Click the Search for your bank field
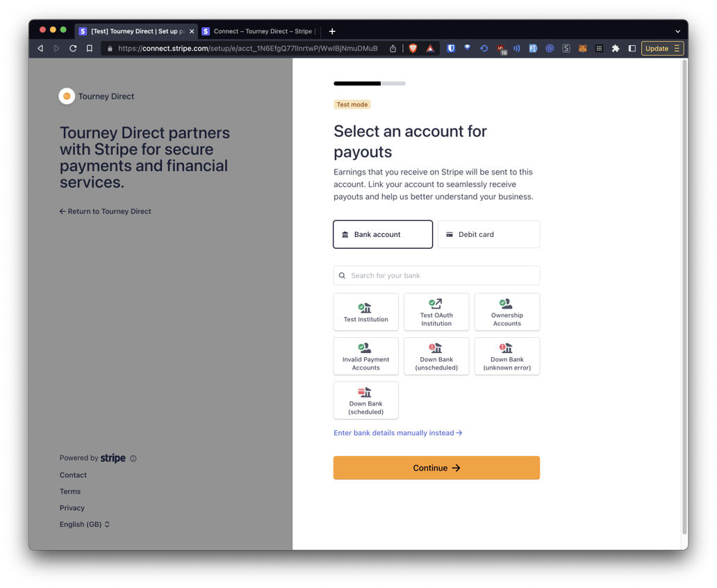This screenshot has height=588, width=717. 436,275
